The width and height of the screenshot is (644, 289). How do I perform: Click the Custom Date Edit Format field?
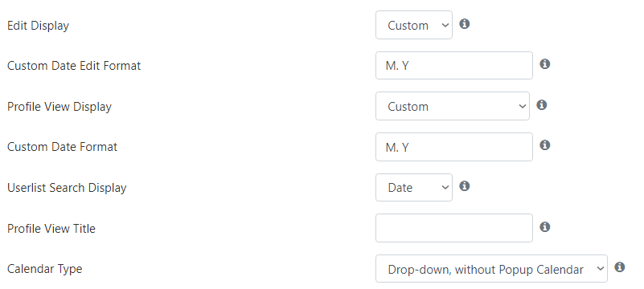coord(453,66)
